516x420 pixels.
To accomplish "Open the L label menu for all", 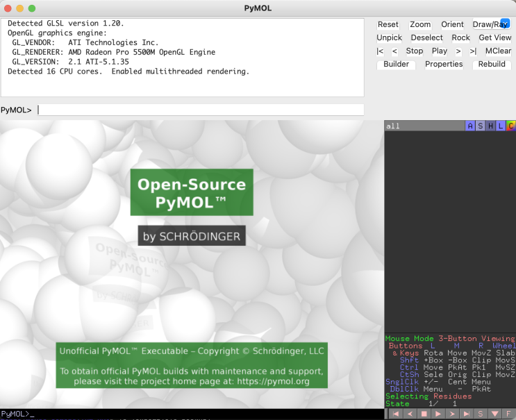I will [501, 126].
